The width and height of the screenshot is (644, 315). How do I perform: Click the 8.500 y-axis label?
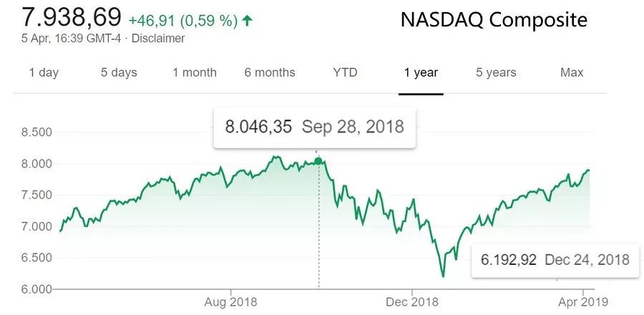point(35,132)
